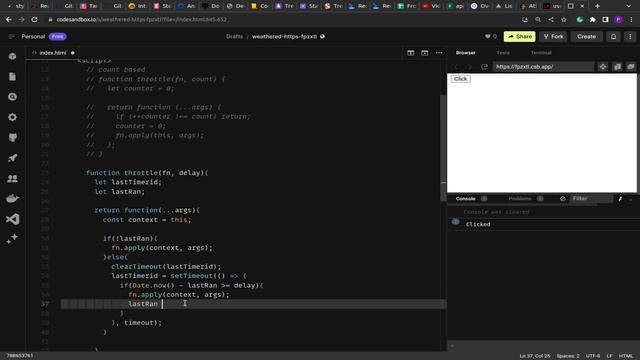Open the Settings gear in sidebar
This screenshot has height=360, width=640.
[12, 117]
